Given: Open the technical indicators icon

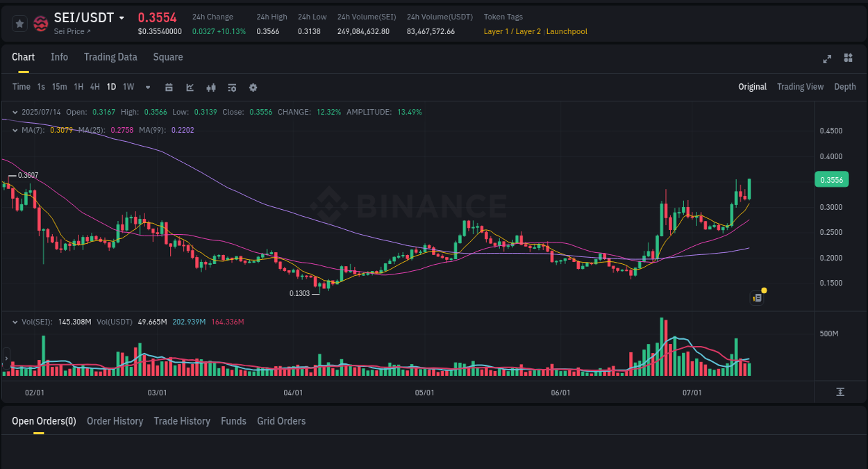Looking at the screenshot, I should [210, 87].
